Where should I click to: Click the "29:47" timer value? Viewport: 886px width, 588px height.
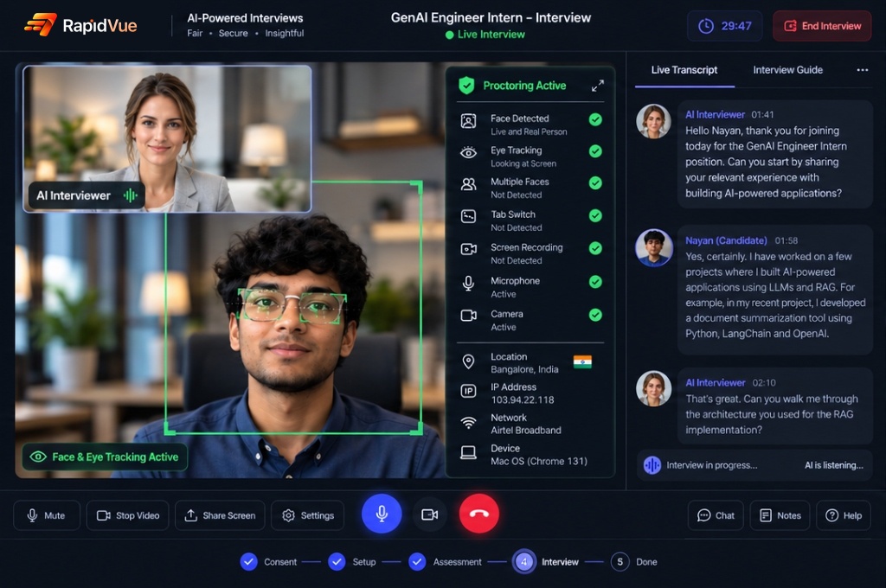click(736, 26)
